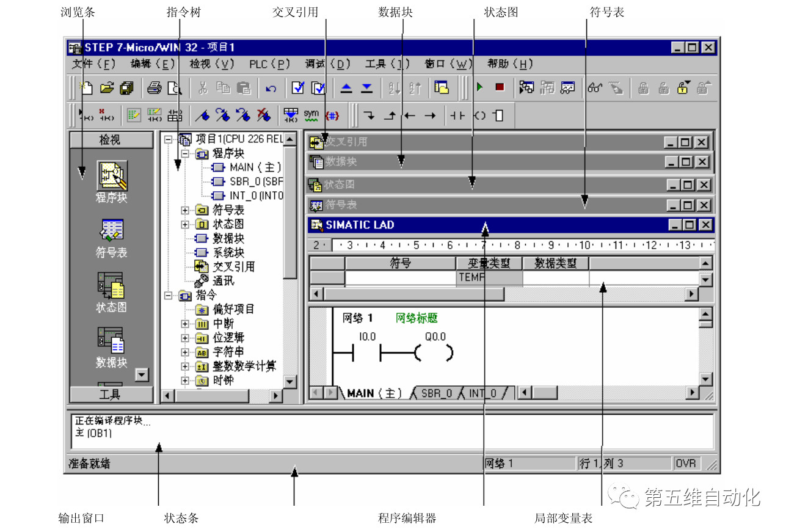
Task: Click the blue Download triangle icon
Action: point(366,88)
